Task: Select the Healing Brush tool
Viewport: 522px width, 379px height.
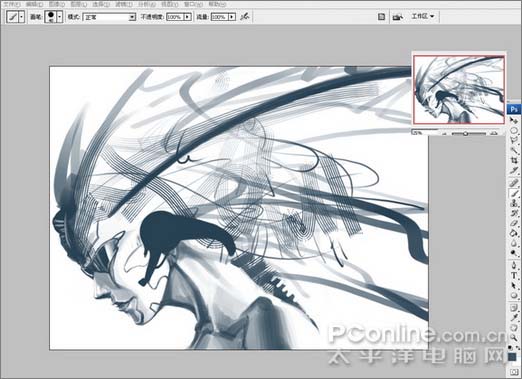Action: pyautogui.click(x=514, y=182)
